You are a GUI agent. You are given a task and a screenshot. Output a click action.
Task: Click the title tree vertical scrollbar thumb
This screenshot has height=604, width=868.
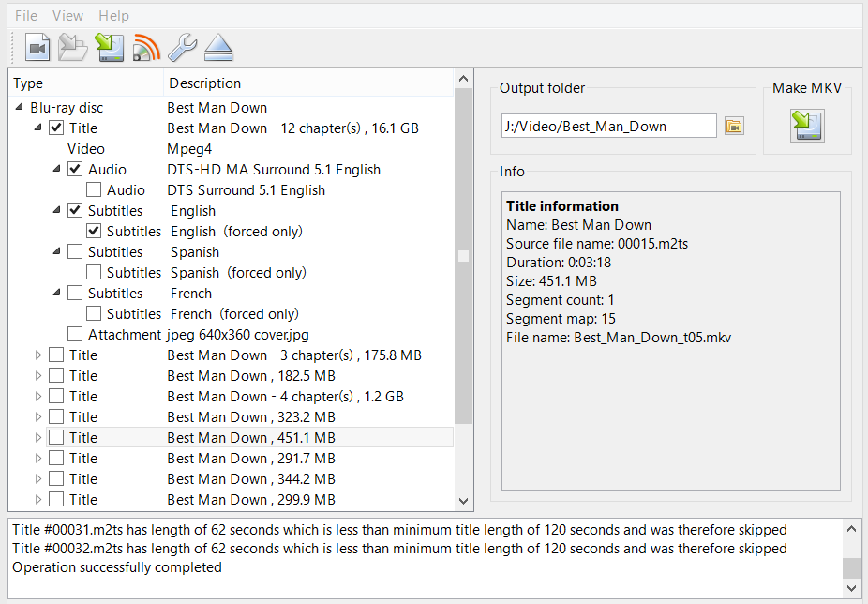[463, 256]
